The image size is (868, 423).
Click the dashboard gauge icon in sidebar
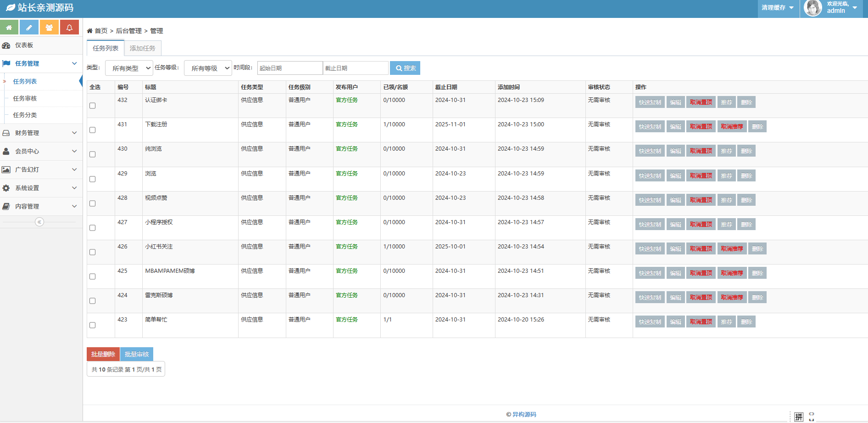6,45
